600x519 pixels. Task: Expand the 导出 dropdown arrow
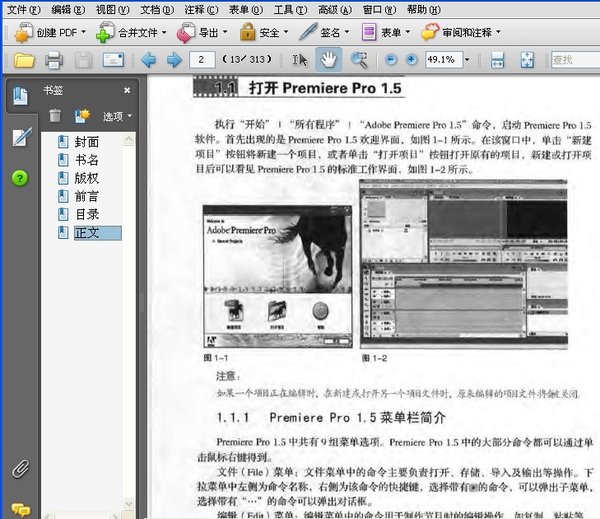[225, 32]
